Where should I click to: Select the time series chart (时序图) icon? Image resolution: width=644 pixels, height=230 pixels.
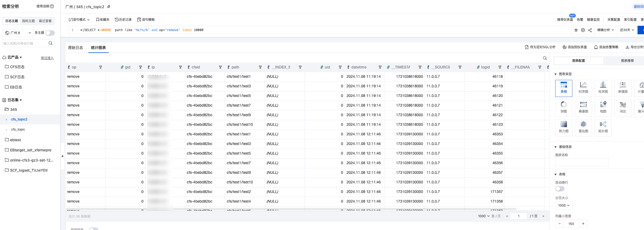click(583, 87)
